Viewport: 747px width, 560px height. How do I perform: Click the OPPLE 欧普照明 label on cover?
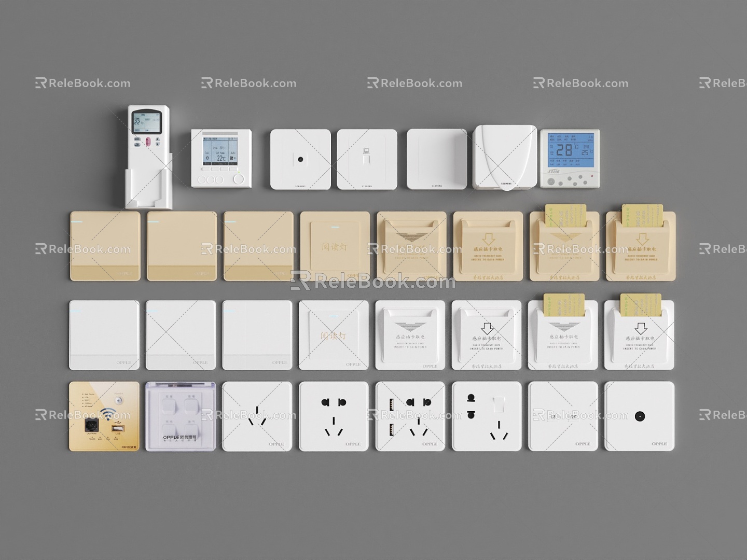[x=180, y=438]
